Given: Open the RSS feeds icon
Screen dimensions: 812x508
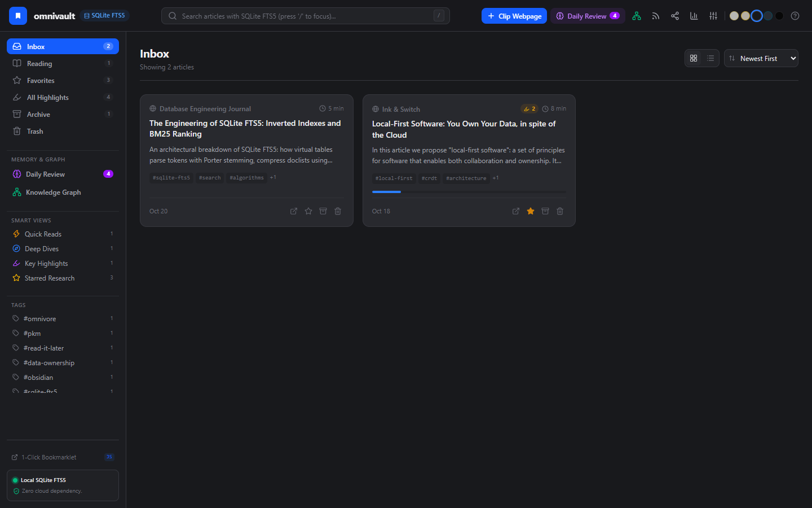Looking at the screenshot, I should pos(656,16).
